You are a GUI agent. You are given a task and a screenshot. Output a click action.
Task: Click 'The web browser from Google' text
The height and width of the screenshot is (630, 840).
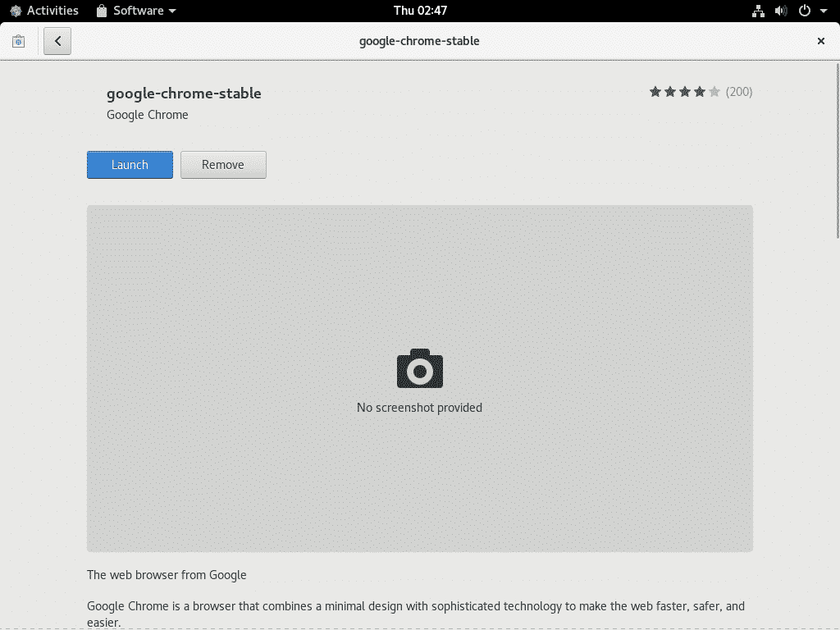(x=167, y=575)
